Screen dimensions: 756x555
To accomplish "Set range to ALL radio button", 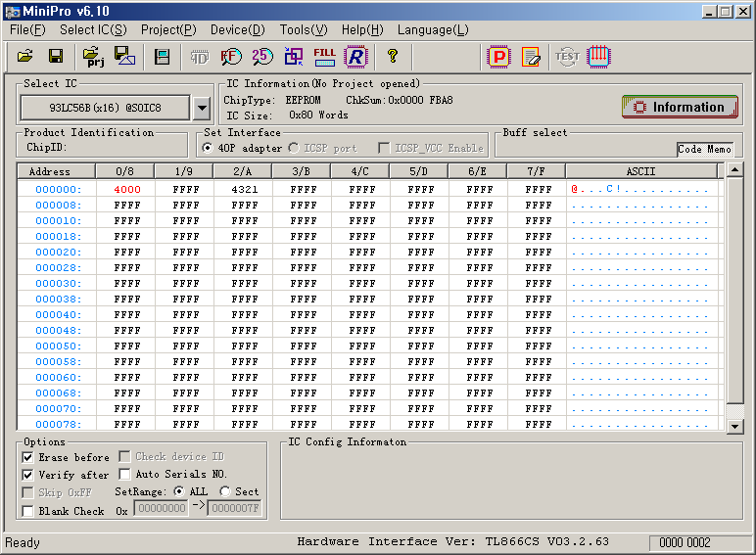I will point(179,491).
